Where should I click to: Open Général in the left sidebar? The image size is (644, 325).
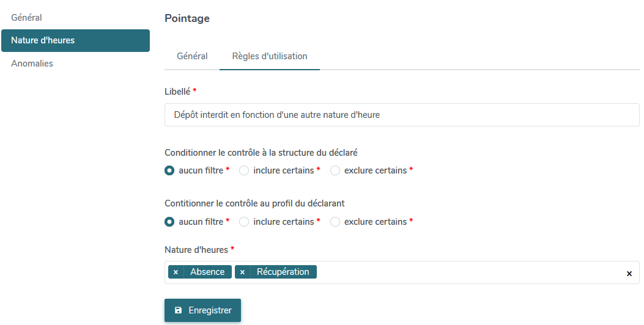(27, 18)
